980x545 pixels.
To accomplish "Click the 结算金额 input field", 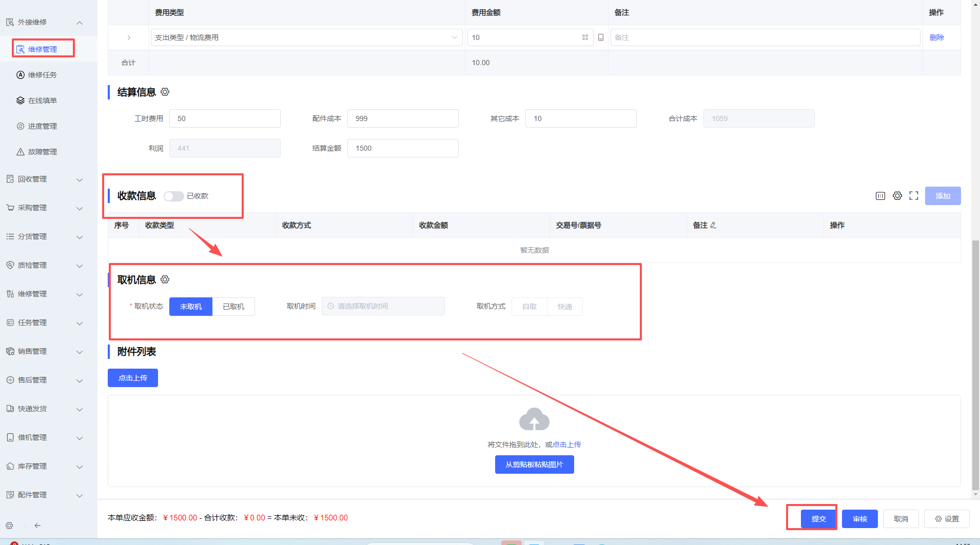I will [402, 148].
